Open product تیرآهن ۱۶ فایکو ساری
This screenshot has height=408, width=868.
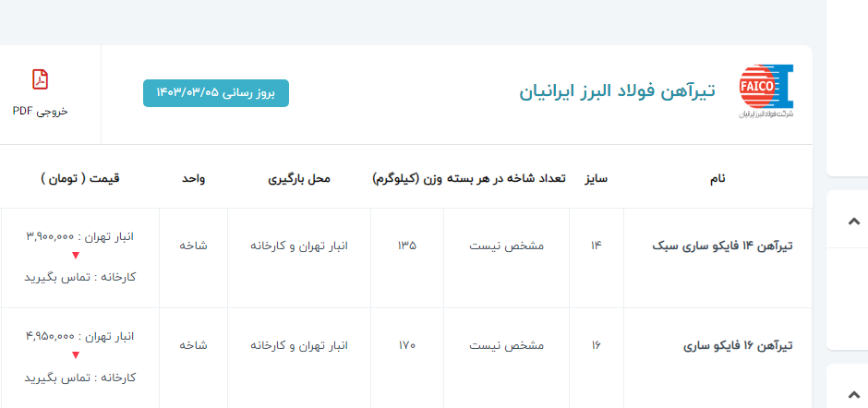point(738,346)
